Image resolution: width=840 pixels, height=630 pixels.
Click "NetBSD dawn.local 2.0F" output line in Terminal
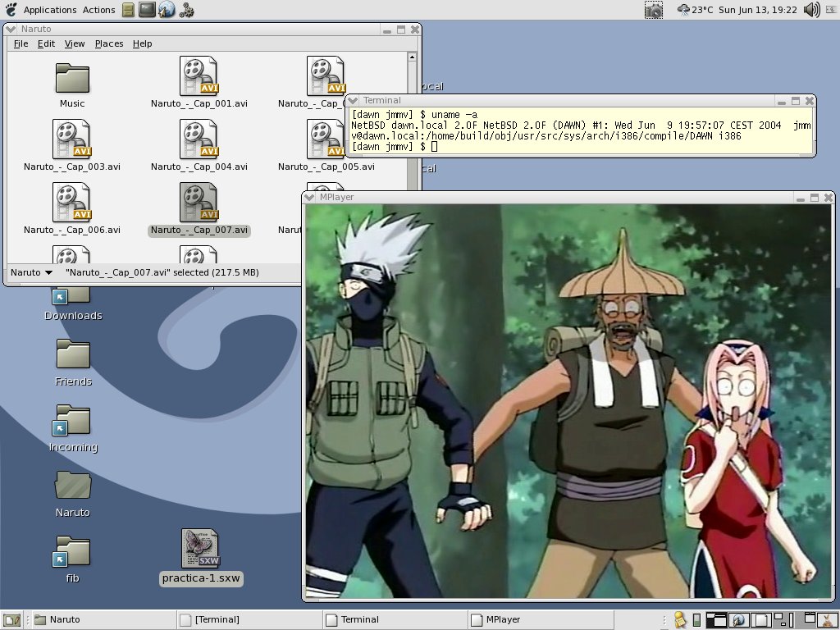coord(581,126)
